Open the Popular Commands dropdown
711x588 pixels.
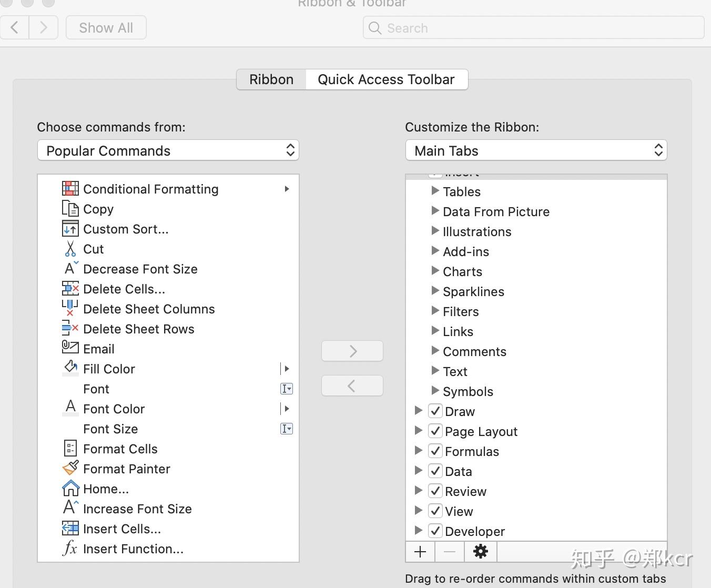[168, 150]
